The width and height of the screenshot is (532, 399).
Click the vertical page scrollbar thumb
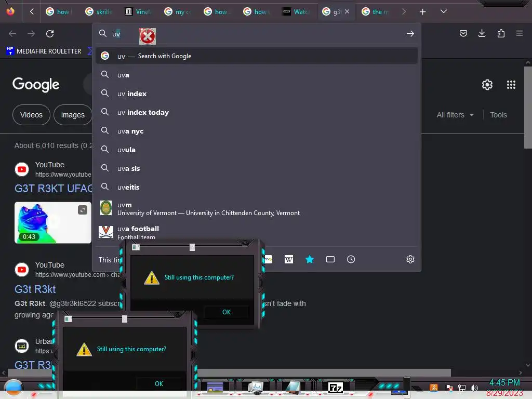click(528, 108)
